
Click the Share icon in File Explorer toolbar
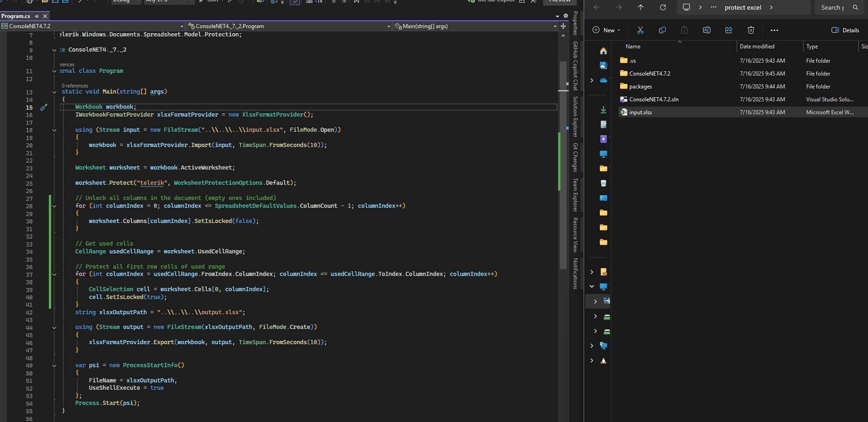728,30
